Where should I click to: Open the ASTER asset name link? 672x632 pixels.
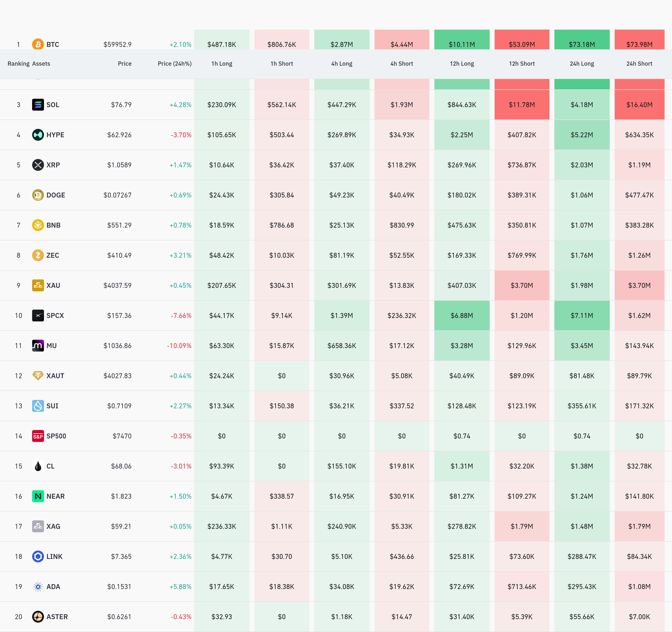pos(57,616)
